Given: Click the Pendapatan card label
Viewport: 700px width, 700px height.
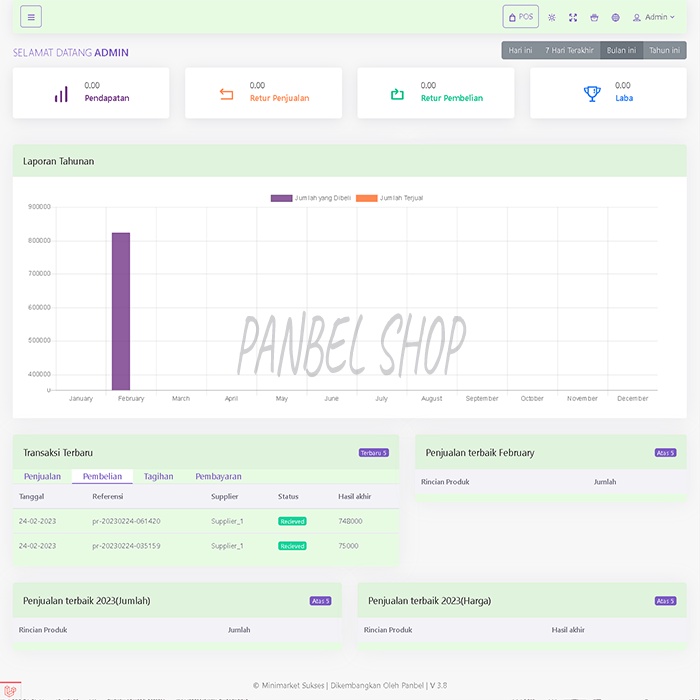Looking at the screenshot, I should [x=107, y=98].
